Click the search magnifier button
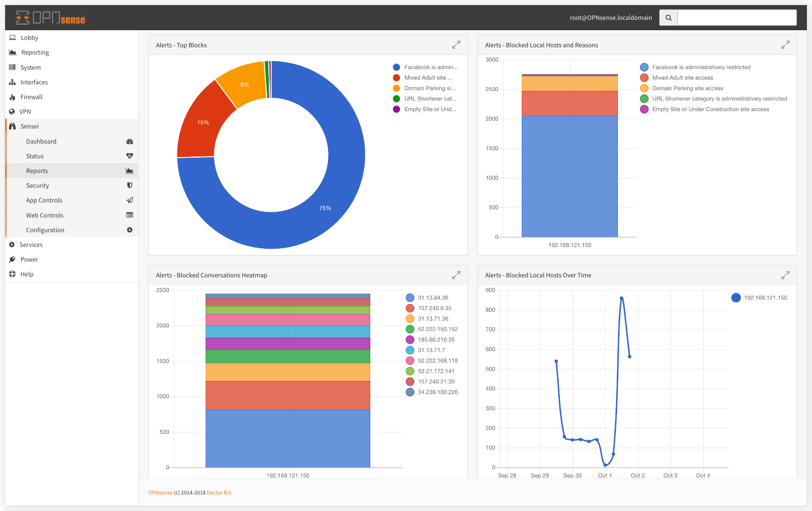Screen dimensions: 812x511 (668, 17)
